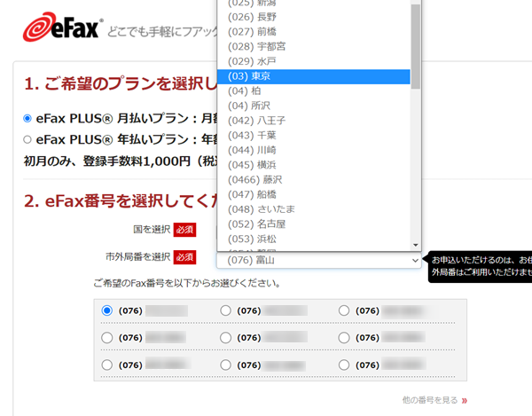
Task: Pick (0466) 藤沢 in the area code list
Action: point(314,180)
